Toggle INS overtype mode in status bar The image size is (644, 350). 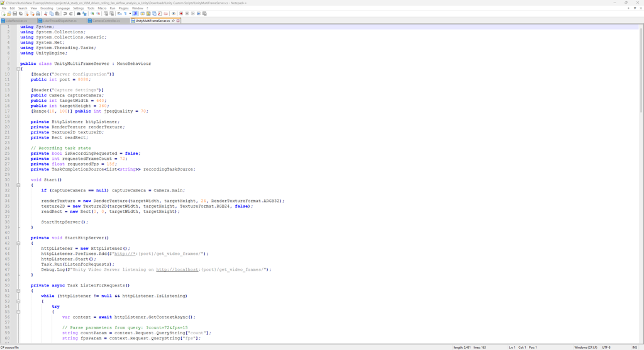coord(635,347)
